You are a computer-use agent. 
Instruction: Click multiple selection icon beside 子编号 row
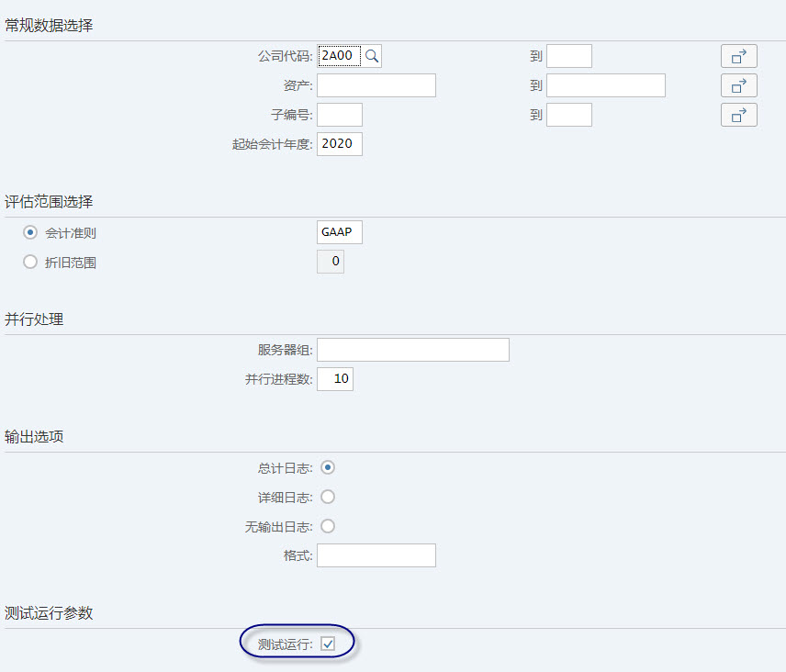click(x=738, y=114)
